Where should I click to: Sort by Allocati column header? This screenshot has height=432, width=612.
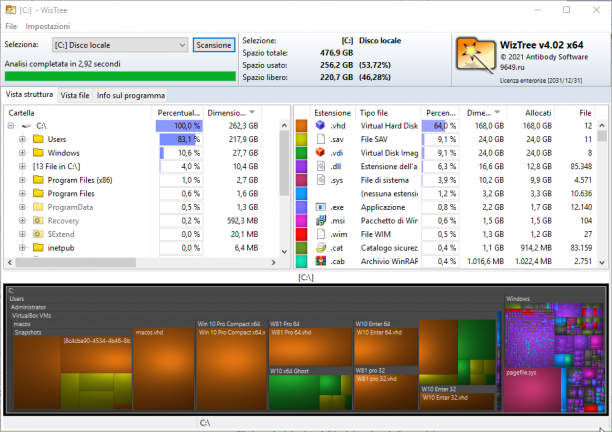[x=531, y=113]
